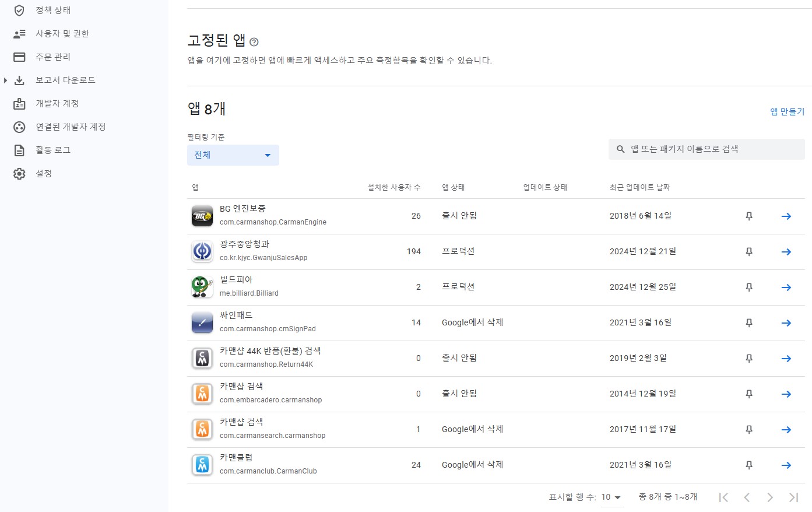This screenshot has width=812, height=512.
Task: Click the app or package search field
Action: click(711, 149)
